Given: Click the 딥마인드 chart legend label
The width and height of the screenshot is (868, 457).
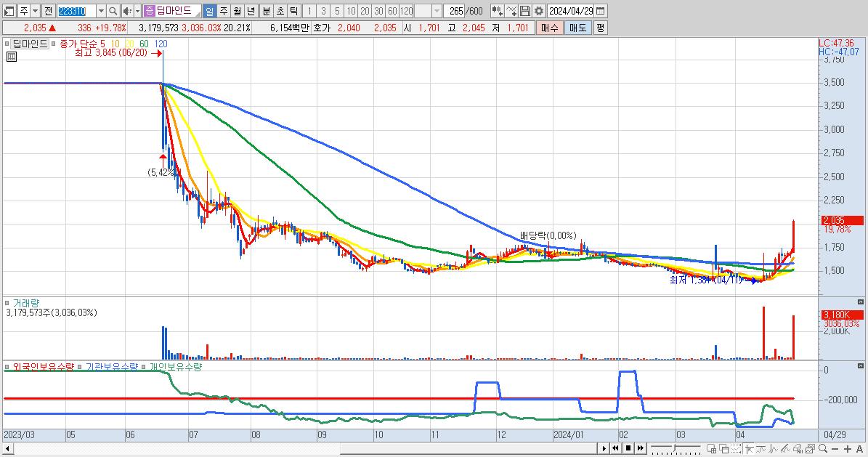Looking at the screenshot, I should pyautogui.click(x=30, y=43).
